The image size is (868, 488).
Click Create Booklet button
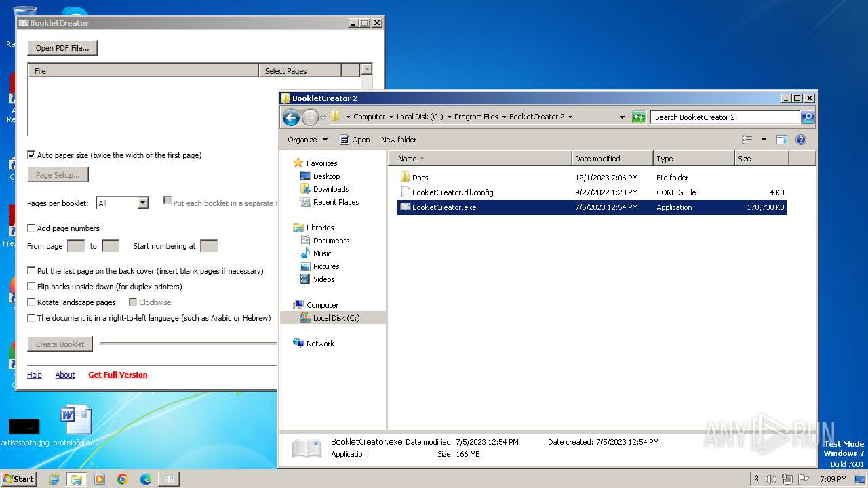(x=60, y=344)
